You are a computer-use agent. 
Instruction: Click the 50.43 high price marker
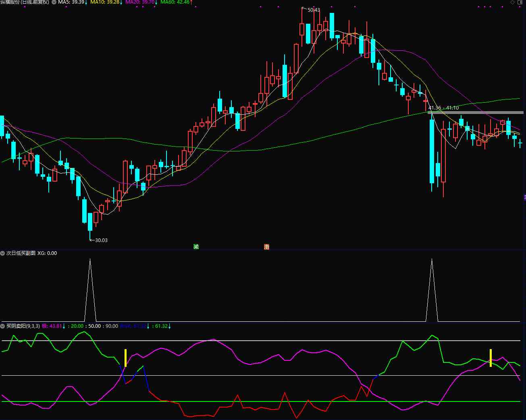[313, 10]
